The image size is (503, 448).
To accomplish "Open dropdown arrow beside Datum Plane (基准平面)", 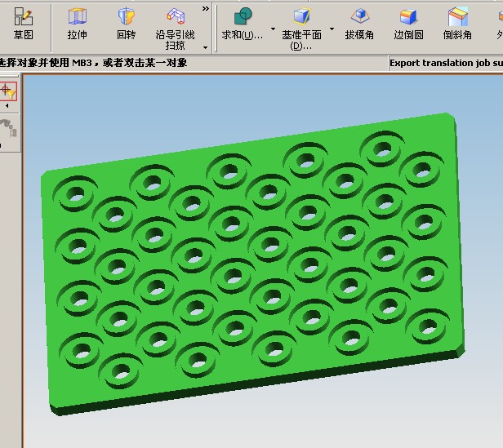I will (332, 29).
